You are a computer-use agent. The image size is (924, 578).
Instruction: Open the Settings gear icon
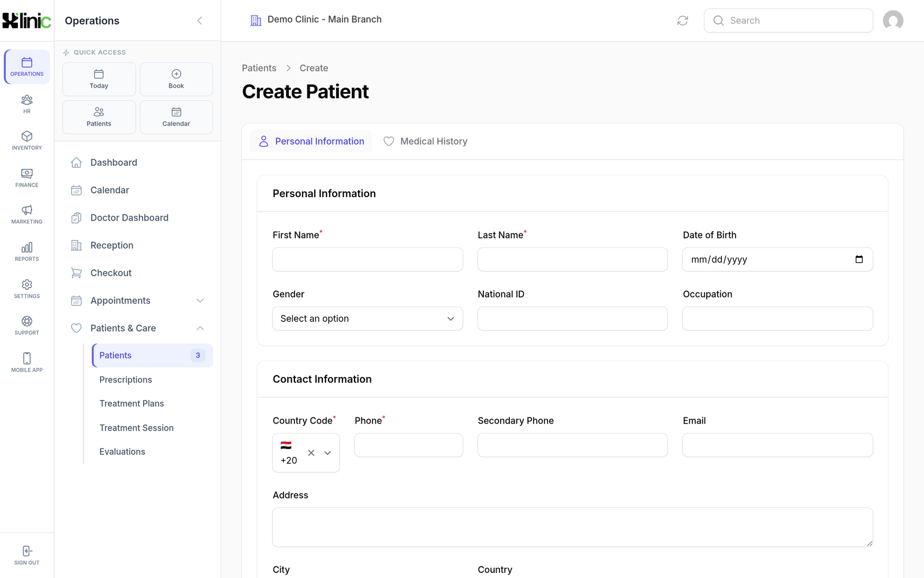click(27, 289)
